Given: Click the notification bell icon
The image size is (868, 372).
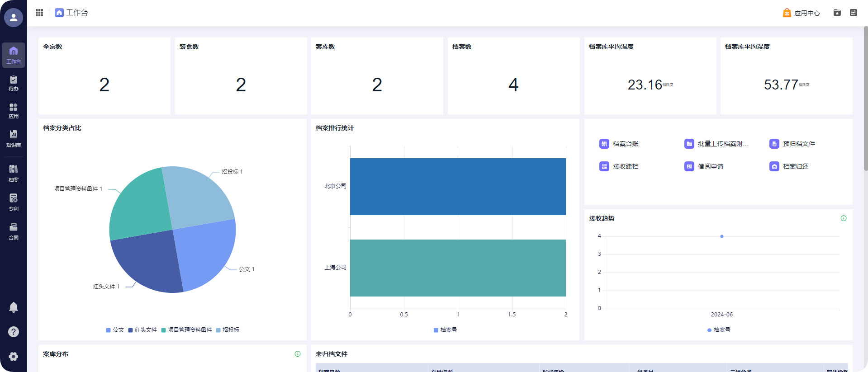Looking at the screenshot, I should tap(14, 307).
